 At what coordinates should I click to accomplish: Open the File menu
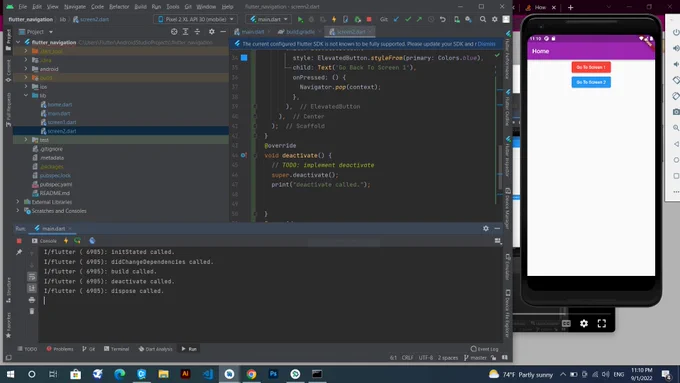[23, 7]
